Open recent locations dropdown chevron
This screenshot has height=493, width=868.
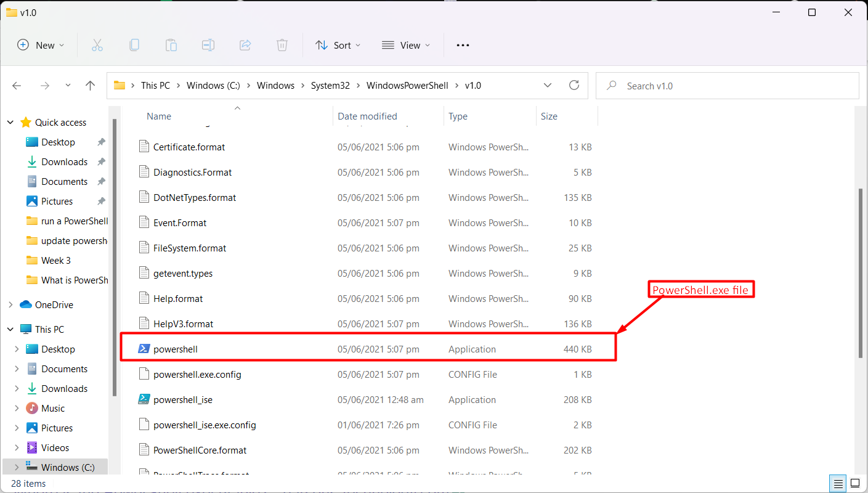click(x=68, y=86)
